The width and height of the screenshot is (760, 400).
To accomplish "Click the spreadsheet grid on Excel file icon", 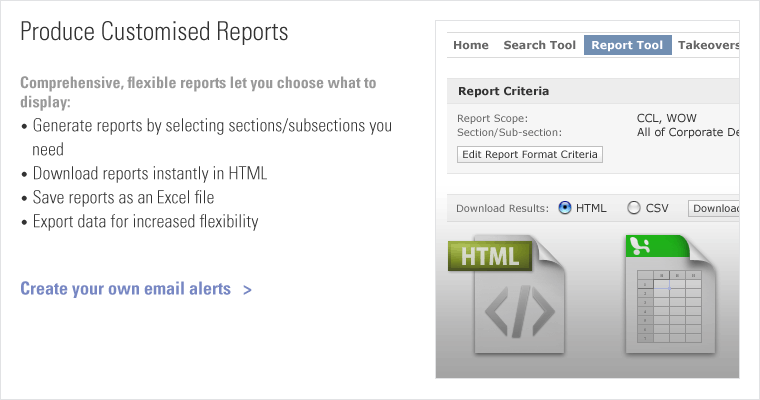I will (676, 304).
